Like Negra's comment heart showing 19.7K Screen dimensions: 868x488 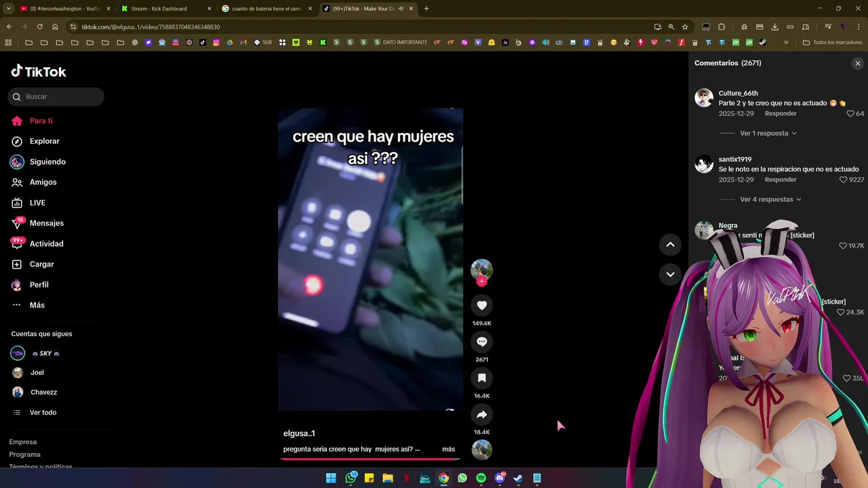coord(843,245)
